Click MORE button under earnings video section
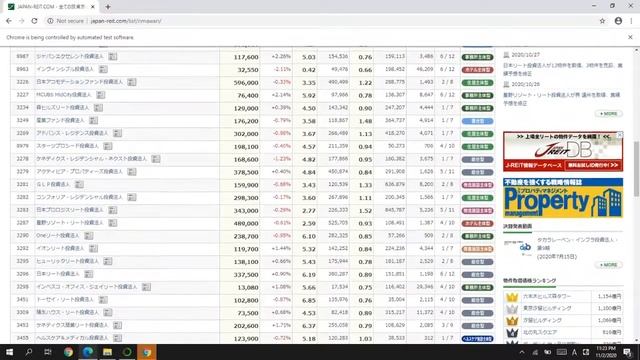The width and height of the screenshot is (640, 360). (x=609, y=265)
